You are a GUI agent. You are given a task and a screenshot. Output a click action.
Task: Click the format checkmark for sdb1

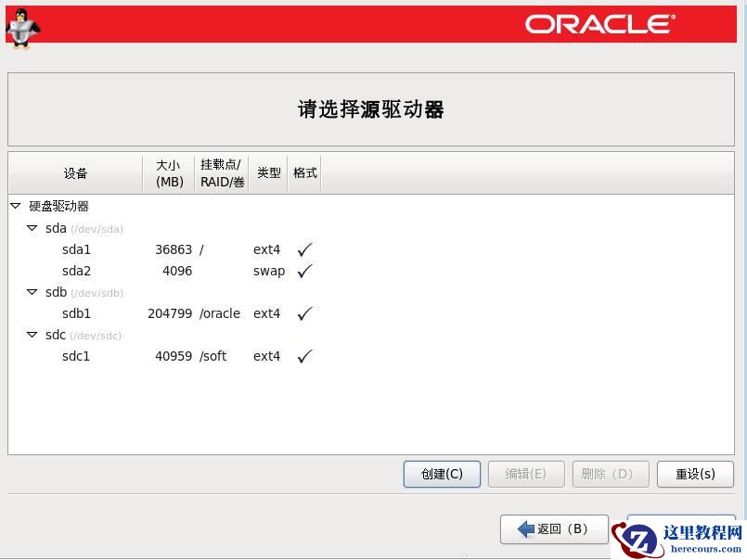coord(304,313)
